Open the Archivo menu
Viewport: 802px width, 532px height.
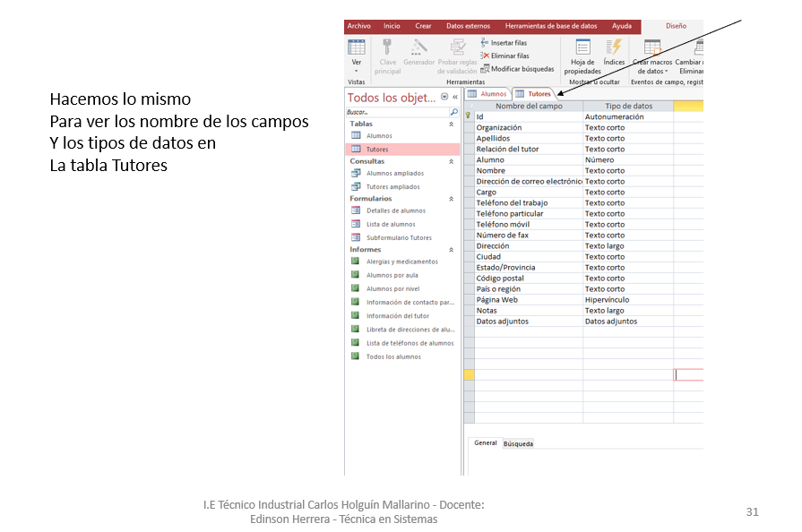tap(358, 26)
